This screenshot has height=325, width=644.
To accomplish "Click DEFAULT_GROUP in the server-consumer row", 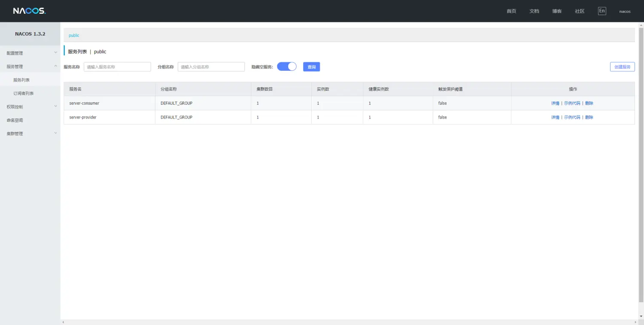I will [176, 103].
